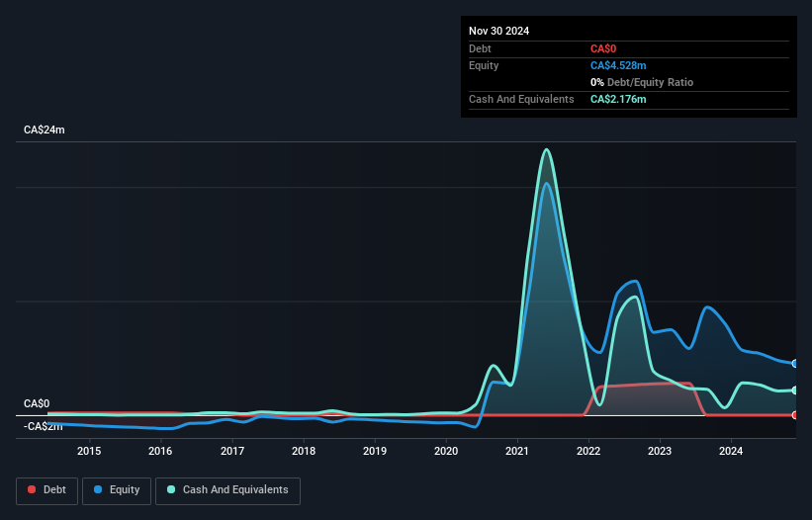Viewport: 812px width, 520px height.
Task: Click the -CA$2m y-axis label
Action: click(x=43, y=427)
